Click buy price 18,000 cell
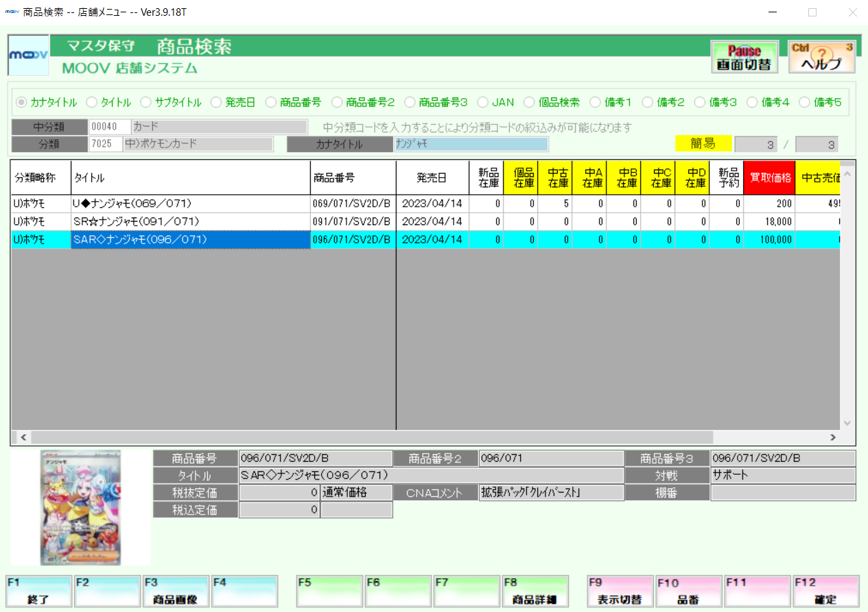Screen dimensions: 868x612 click(769, 222)
